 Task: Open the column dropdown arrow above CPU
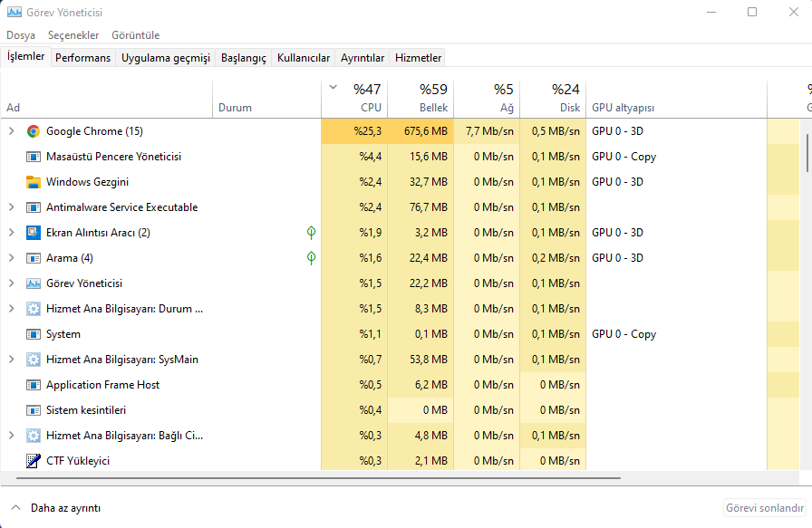click(x=333, y=88)
